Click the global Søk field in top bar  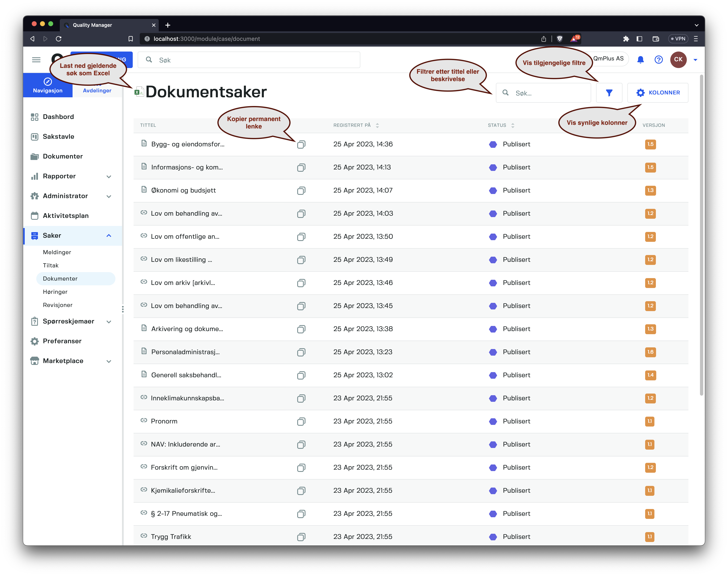click(249, 60)
